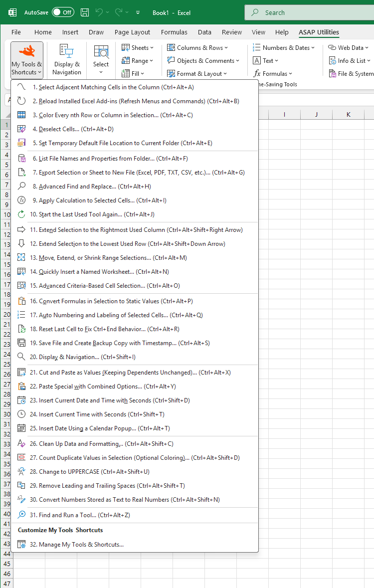
Task: Open the Sheets dropdown
Action: (137, 47)
